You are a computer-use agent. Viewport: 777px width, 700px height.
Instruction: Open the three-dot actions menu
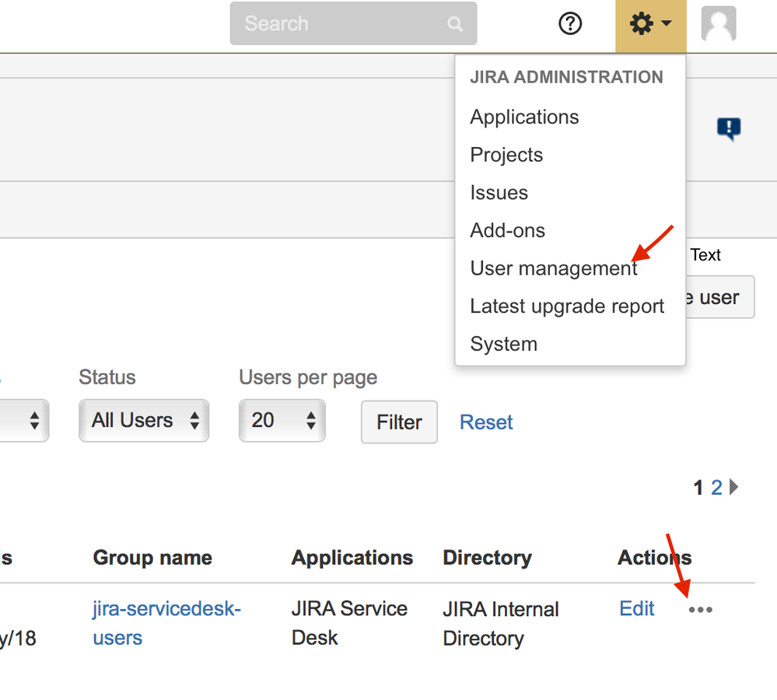tap(700, 610)
